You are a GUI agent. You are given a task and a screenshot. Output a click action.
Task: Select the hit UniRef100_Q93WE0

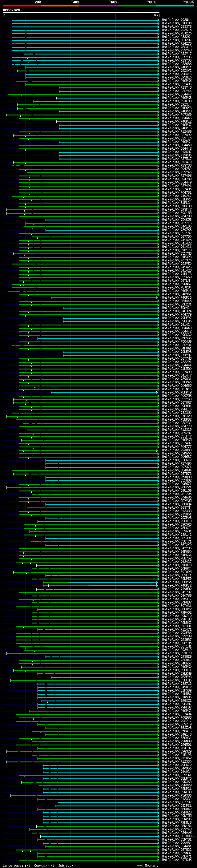coord(176,78)
